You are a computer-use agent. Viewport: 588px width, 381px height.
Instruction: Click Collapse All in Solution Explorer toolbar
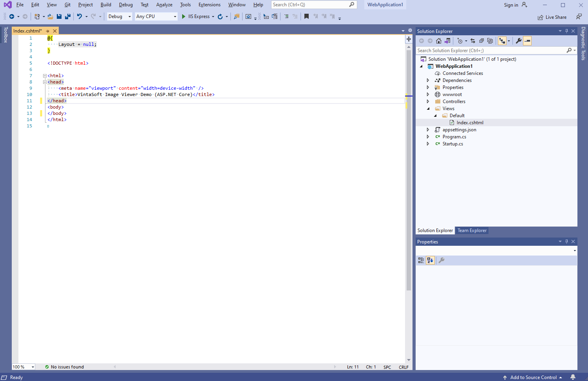point(481,41)
